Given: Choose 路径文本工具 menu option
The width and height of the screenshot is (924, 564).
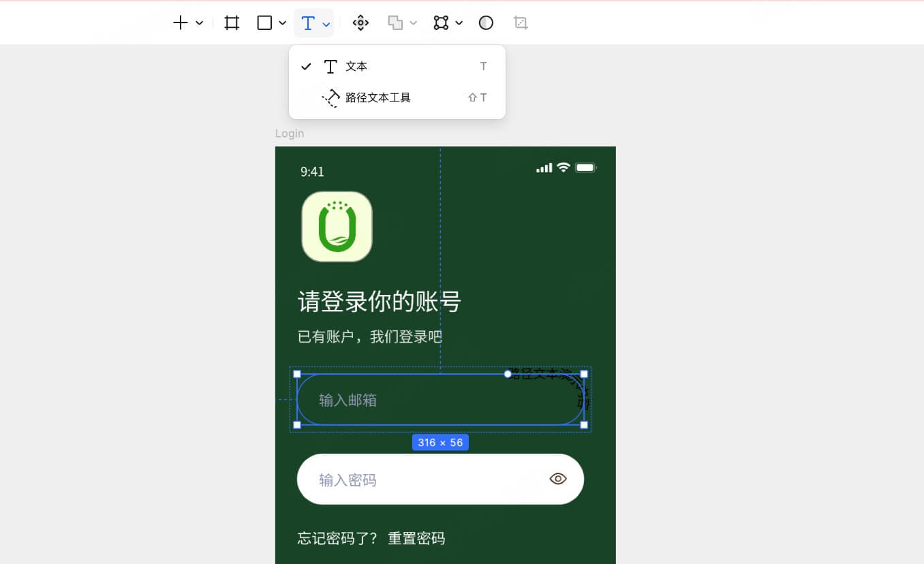Looking at the screenshot, I should click(397, 97).
